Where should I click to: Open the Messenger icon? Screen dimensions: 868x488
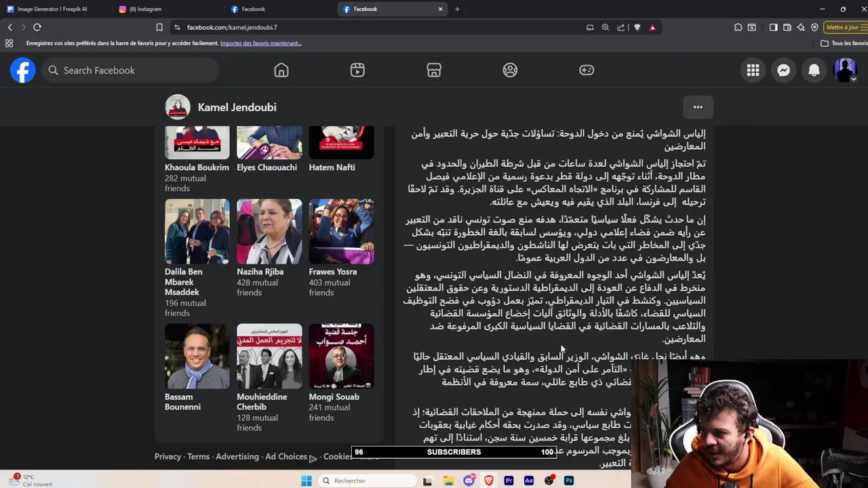pos(783,70)
